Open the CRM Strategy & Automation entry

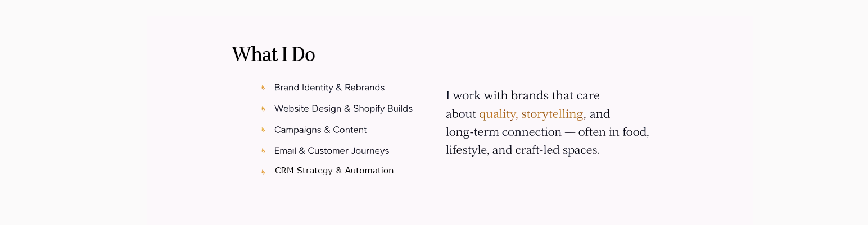(334, 171)
